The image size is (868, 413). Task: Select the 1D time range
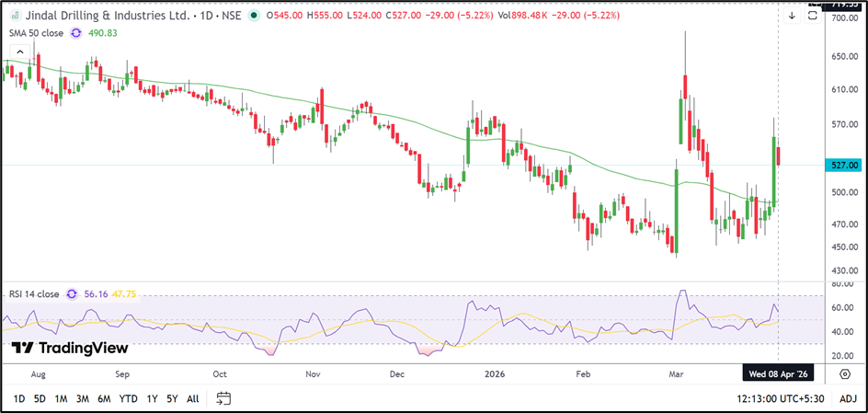tap(18, 398)
